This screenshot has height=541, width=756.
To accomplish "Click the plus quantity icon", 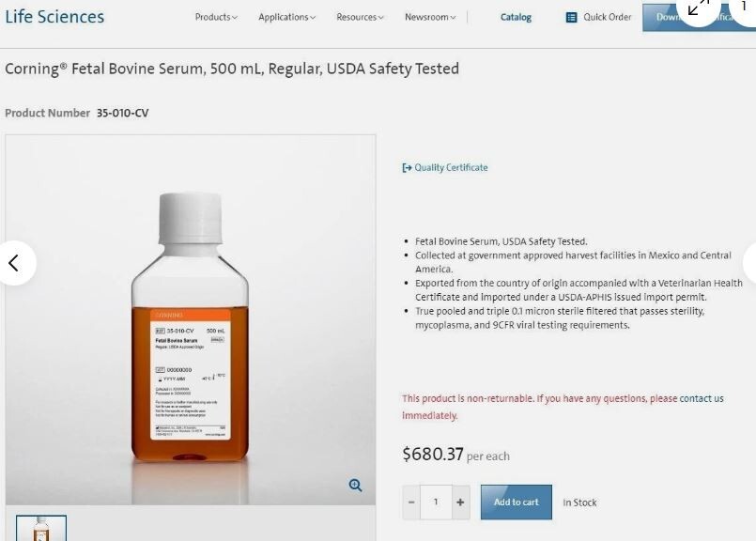I will [460, 502].
